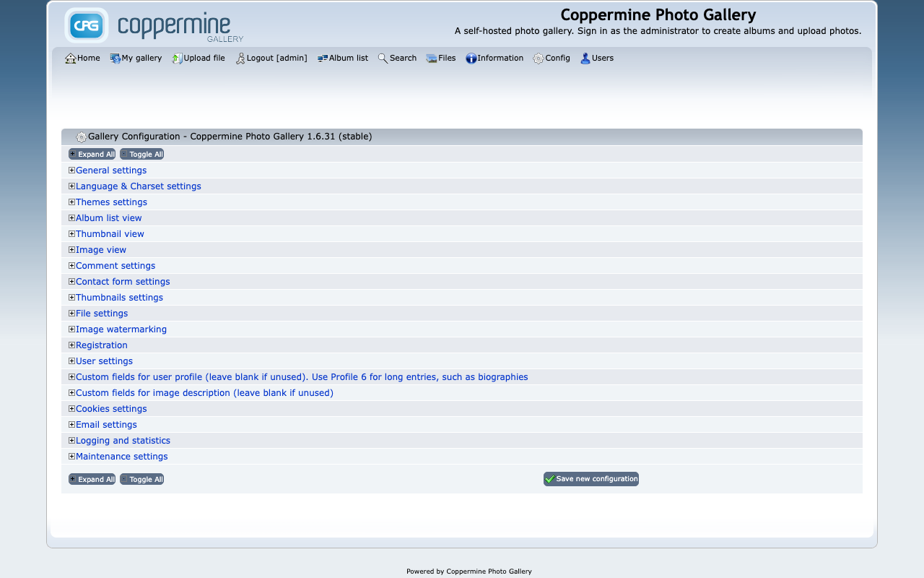The image size is (924, 578).
Task: Expand the Image view plus icon
Action: (71, 250)
